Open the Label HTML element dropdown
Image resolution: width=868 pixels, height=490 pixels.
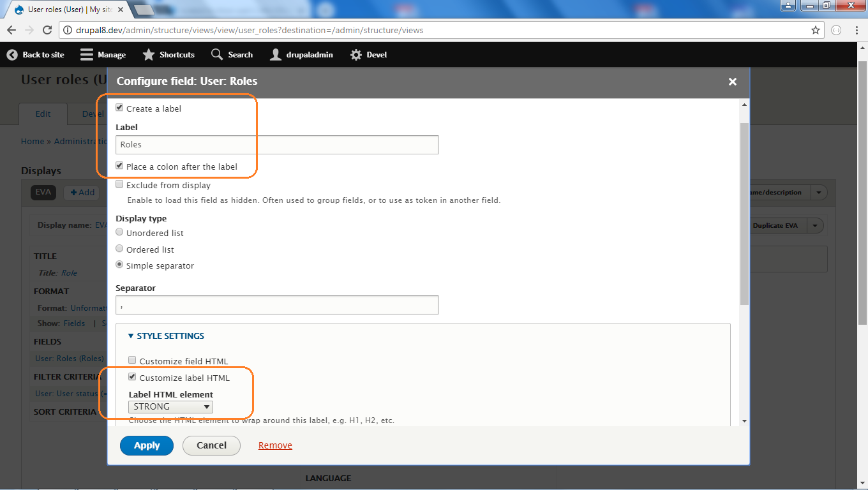click(171, 407)
